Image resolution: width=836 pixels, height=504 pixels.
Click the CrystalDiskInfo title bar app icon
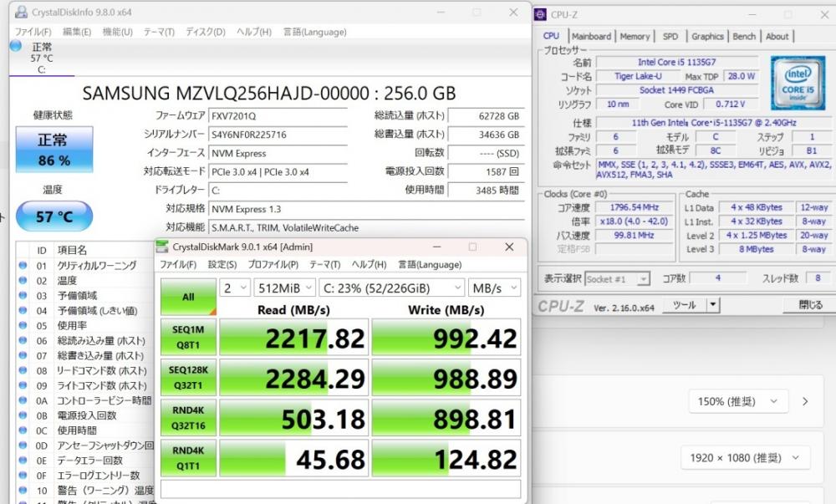pos(22,12)
